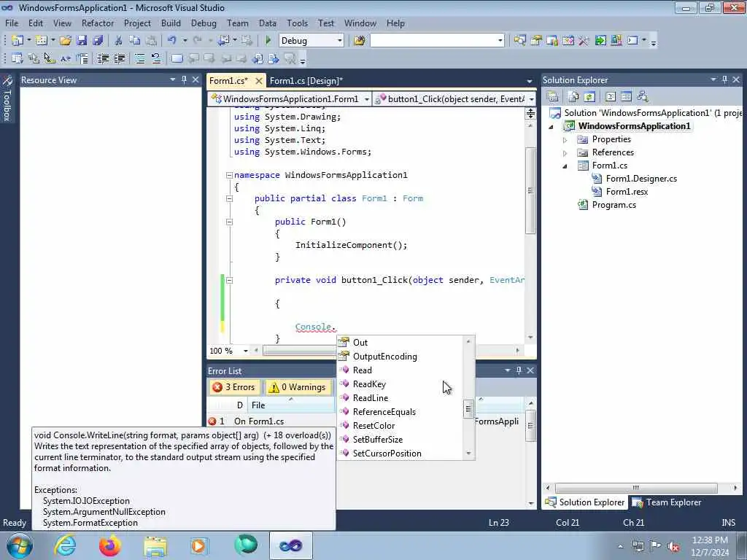
Task: Collapse the namespace WindowsFormsApplication1 code outline
Action: tap(229, 175)
